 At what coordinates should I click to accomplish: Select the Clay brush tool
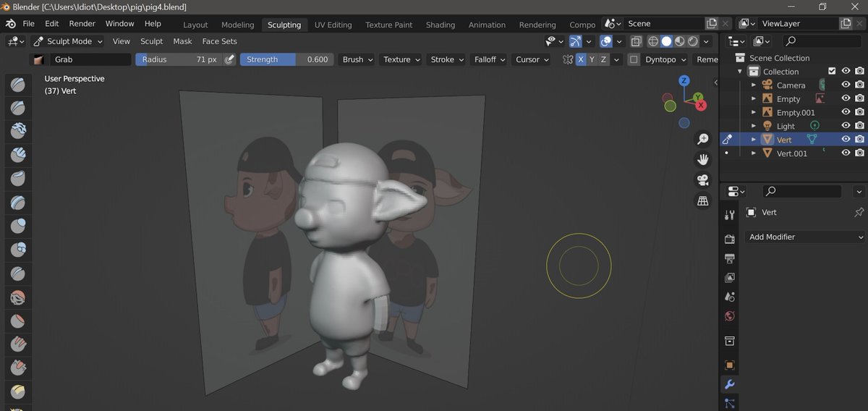pos(18,131)
